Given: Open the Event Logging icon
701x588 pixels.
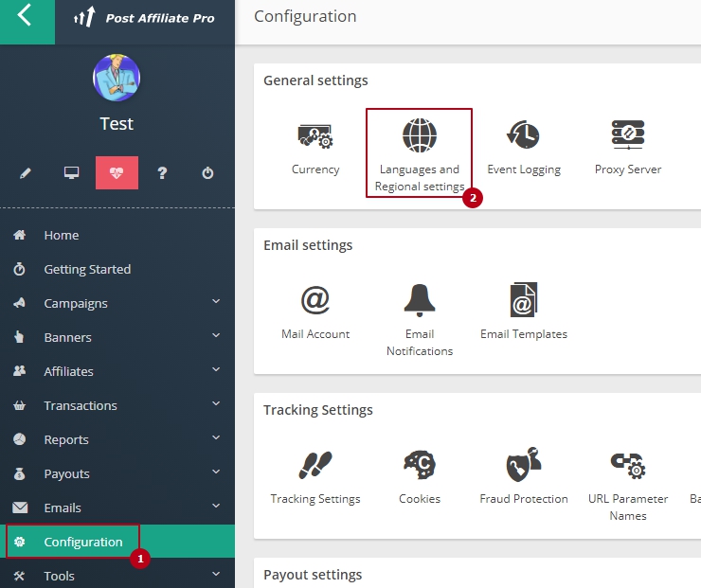Looking at the screenshot, I should [x=523, y=136].
